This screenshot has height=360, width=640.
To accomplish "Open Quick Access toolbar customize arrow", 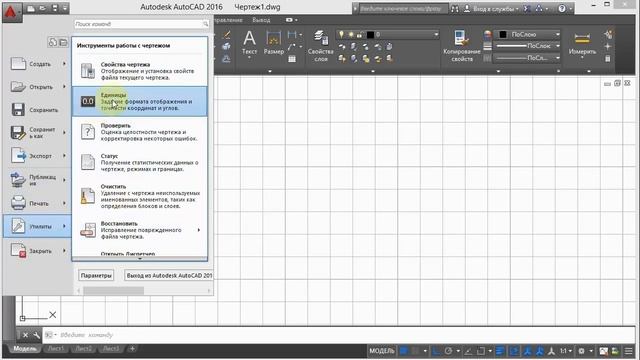I will tap(65, 9).
